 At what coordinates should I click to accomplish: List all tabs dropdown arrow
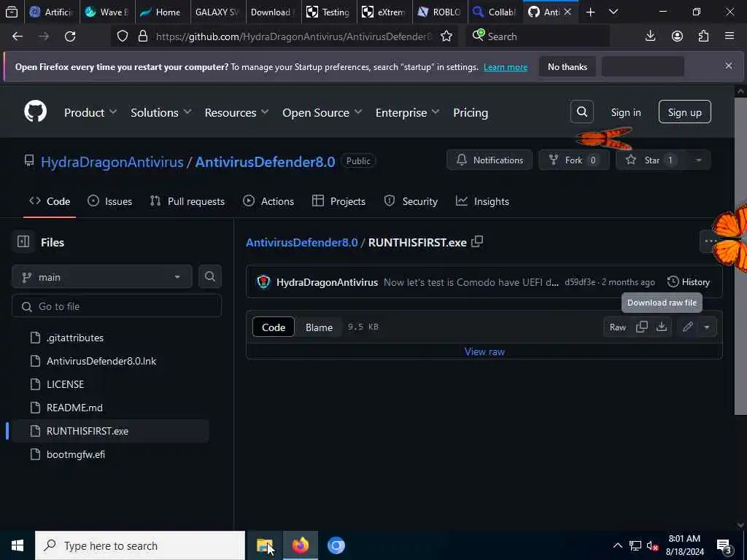614,12
